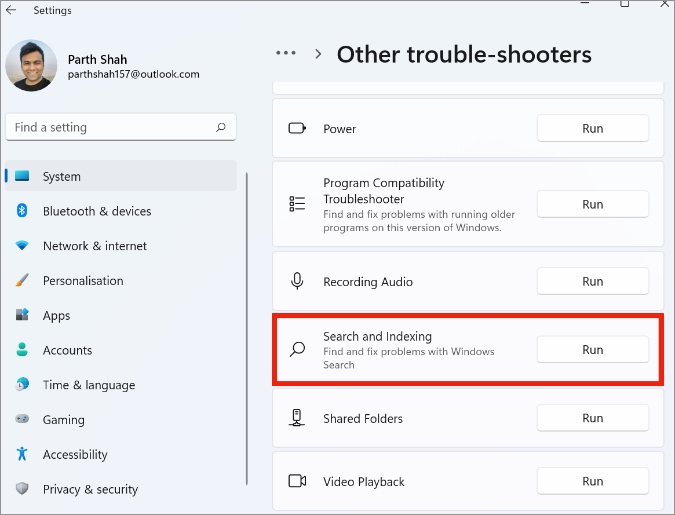Select the System icon in the sidebar
The width and height of the screenshot is (675, 515).
[x=22, y=176]
